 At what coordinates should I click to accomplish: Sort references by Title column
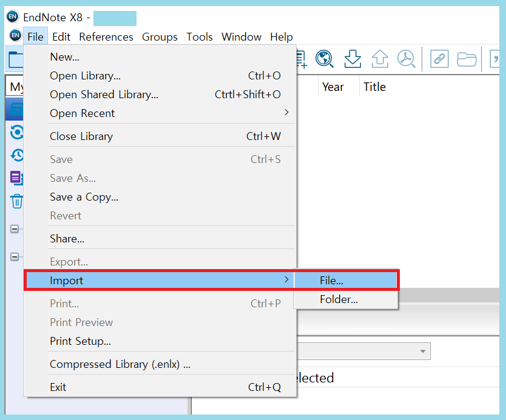click(x=374, y=87)
